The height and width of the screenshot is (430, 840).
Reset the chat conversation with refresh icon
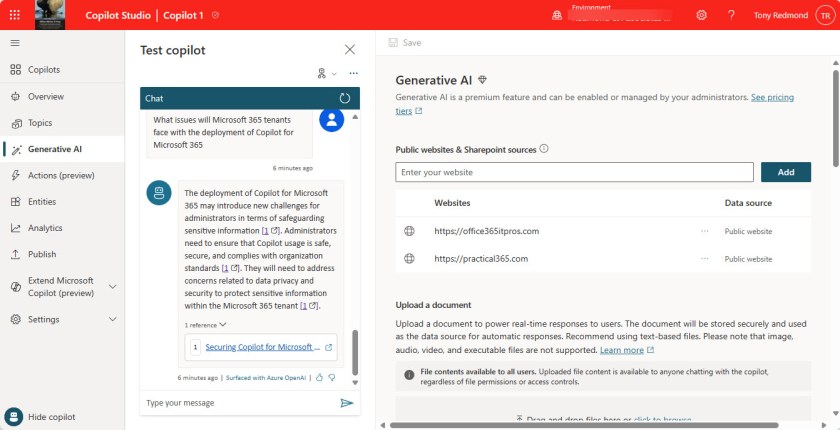(345, 98)
